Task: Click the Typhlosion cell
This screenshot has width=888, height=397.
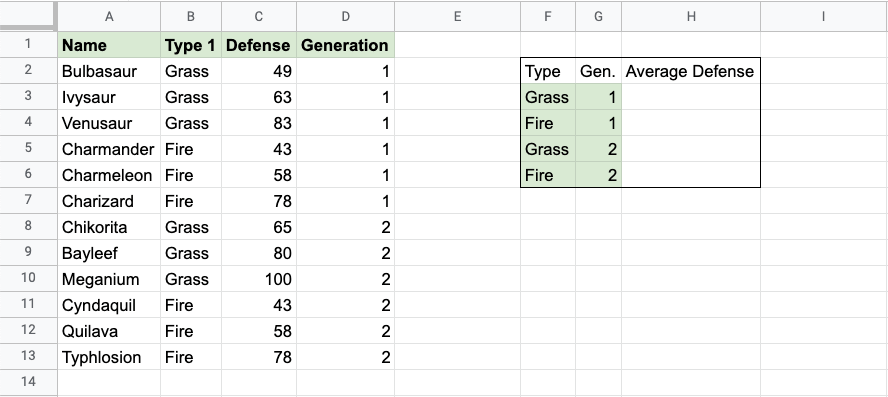Action: (x=109, y=357)
